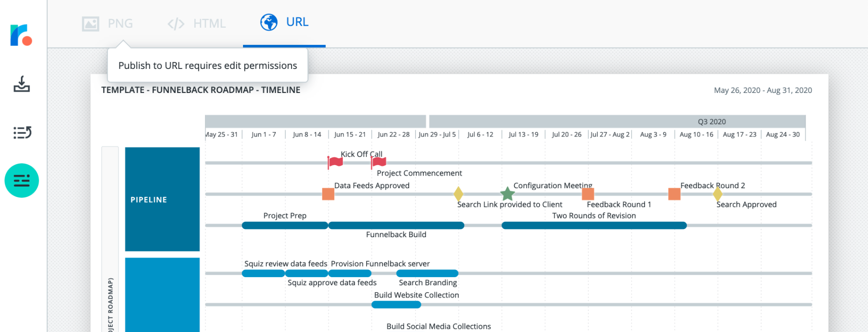Select the Project Commencement red flag

click(378, 162)
